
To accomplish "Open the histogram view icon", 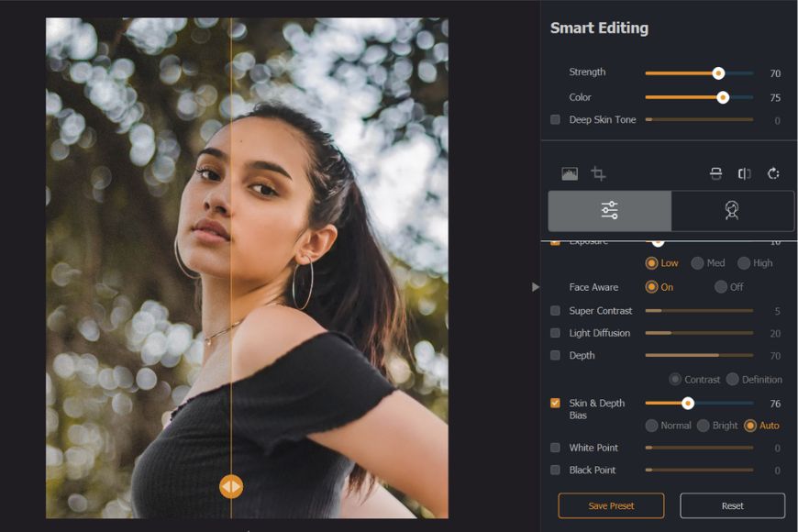I will coord(570,174).
